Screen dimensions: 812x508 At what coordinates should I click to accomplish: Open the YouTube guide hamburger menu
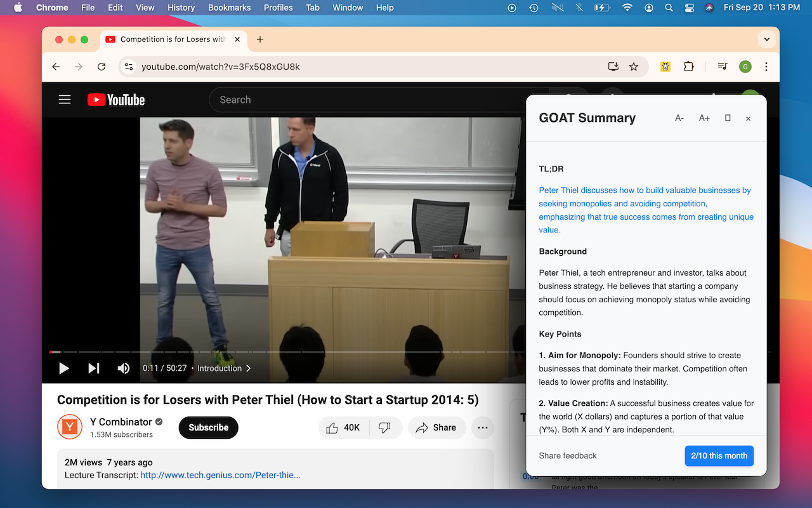(x=65, y=100)
